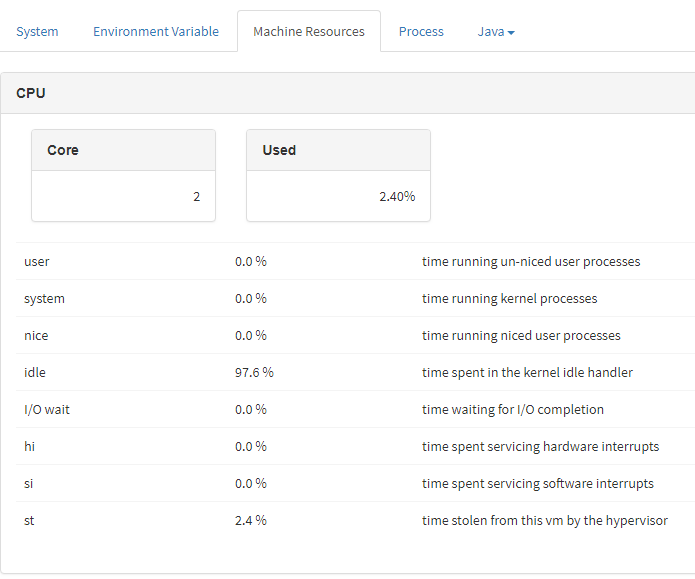
Task: Click the hypervisor stolen time description
Action: coord(544,520)
